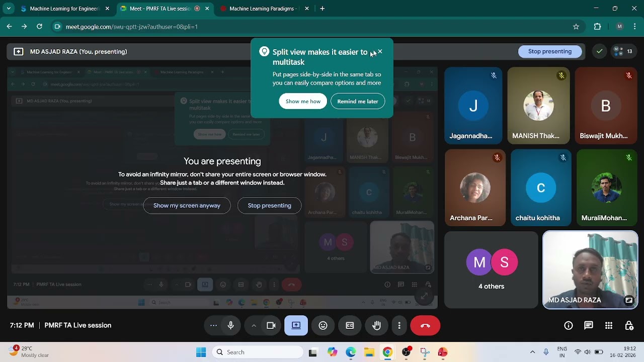
Task: Toggle the camera button in Meet controls
Action: [271, 325]
